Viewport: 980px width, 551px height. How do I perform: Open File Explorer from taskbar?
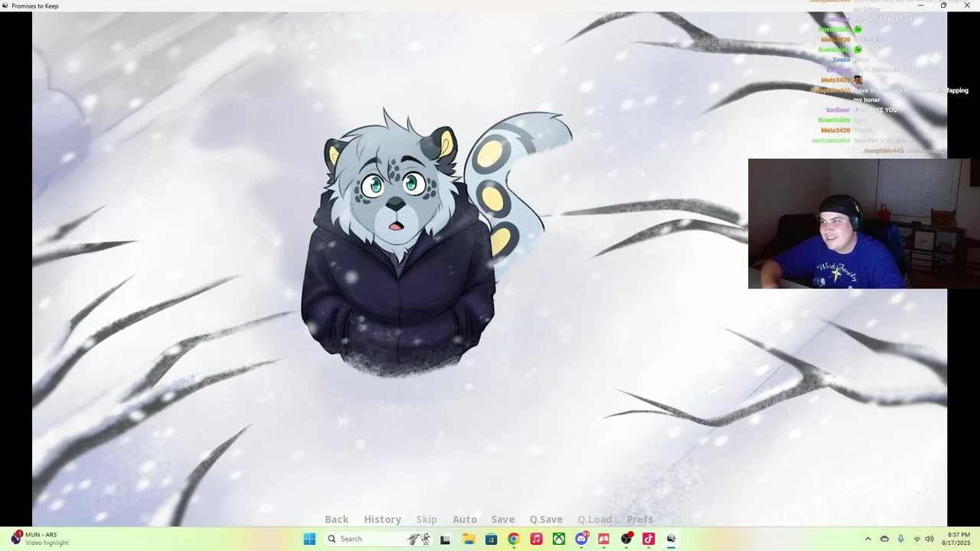tap(469, 539)
